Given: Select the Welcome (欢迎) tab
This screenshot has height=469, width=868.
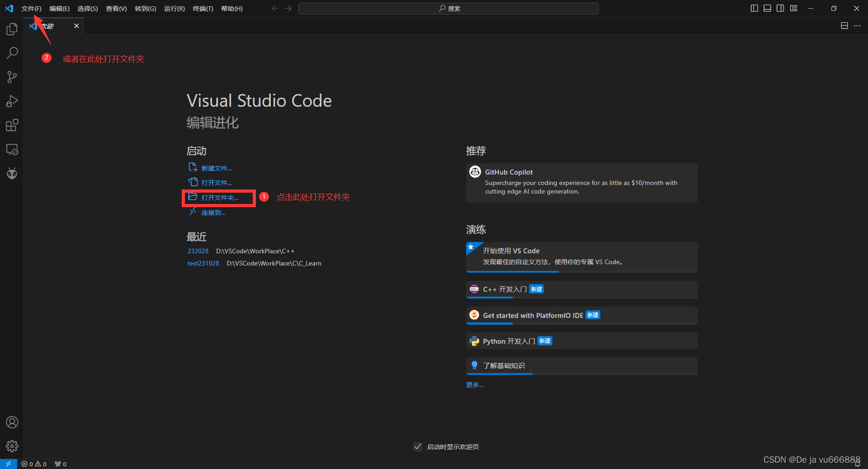Looking at the screenshot, I should tap(54, 26).
